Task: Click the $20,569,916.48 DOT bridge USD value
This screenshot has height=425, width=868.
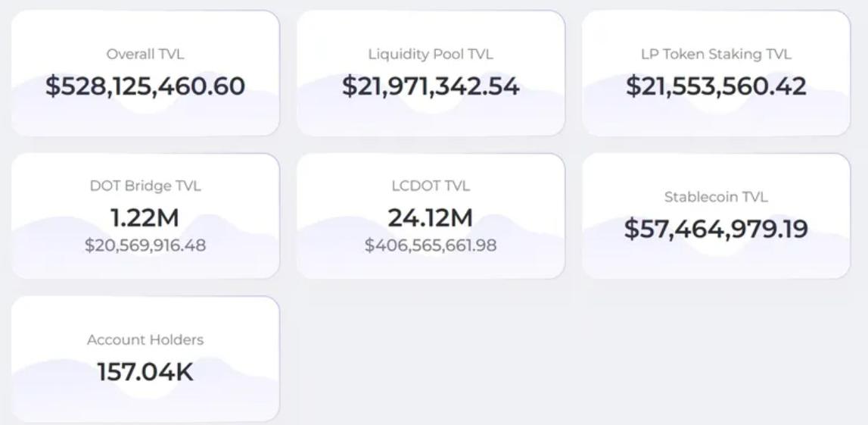Action: tap(145, 245)
